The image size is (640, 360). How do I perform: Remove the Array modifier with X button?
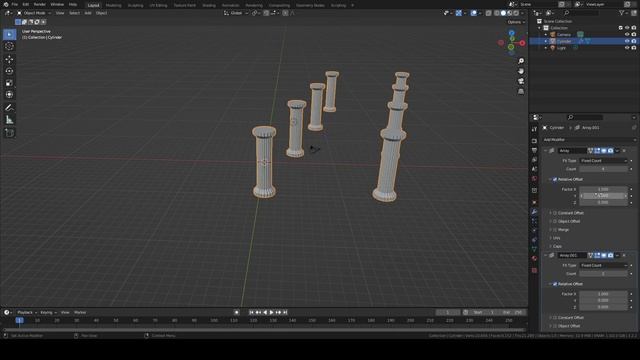[624, 151]
